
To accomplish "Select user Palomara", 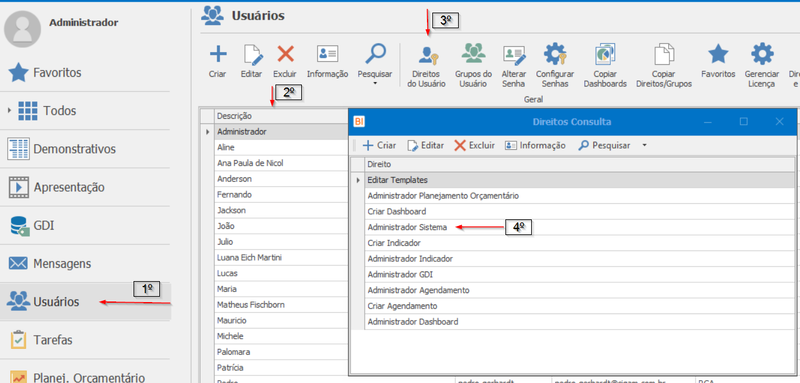I will [x=281, y=352].
